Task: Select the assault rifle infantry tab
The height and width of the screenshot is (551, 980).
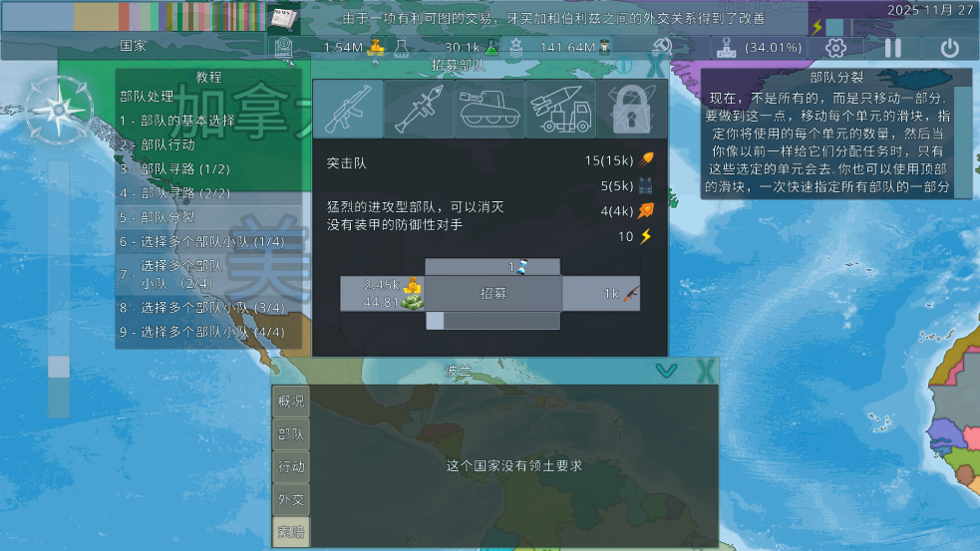Action: pos(348,110)
